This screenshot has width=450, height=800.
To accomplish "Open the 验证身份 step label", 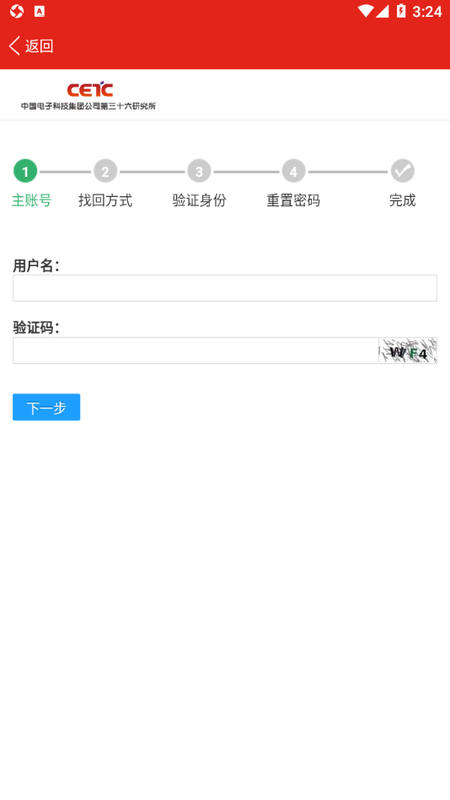I will click(x=199, y=201).
